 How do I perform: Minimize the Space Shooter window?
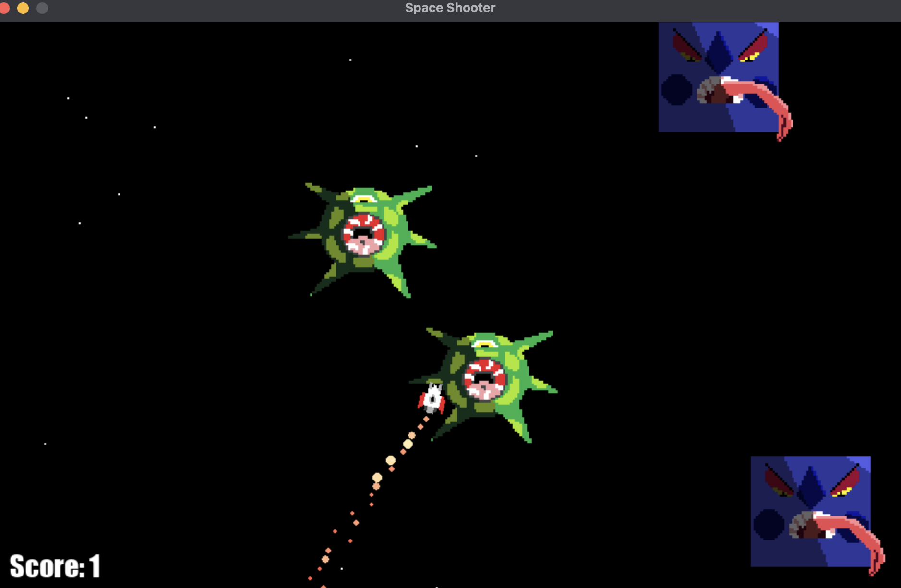coord(23,8)
